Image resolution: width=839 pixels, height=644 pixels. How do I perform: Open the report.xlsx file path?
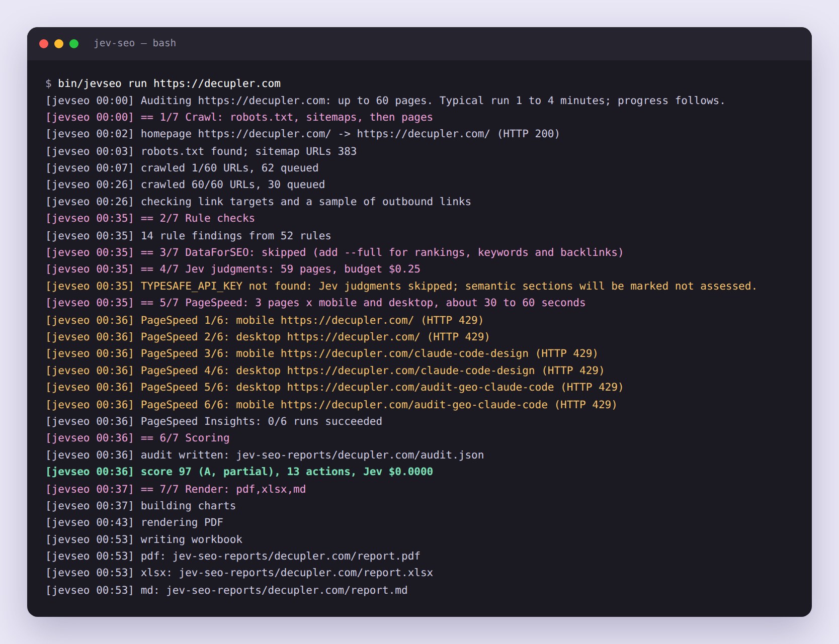coord(306,573)
